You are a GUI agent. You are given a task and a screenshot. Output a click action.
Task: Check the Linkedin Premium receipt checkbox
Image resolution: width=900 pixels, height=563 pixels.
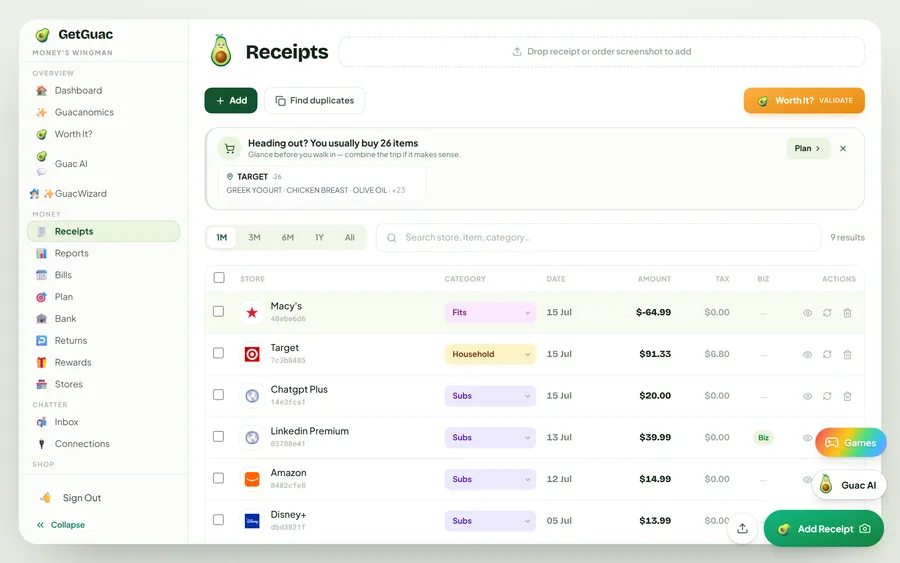[x=218, y=436]
